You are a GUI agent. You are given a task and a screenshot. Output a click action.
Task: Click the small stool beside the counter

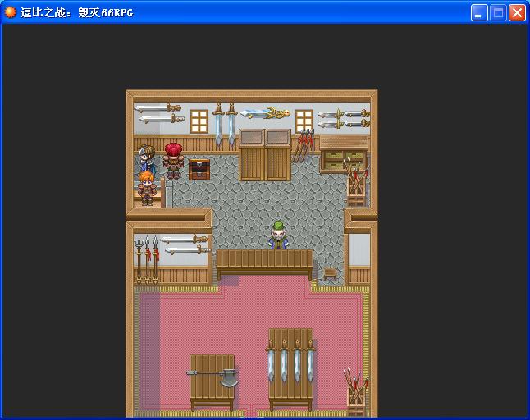click(330, 272)
